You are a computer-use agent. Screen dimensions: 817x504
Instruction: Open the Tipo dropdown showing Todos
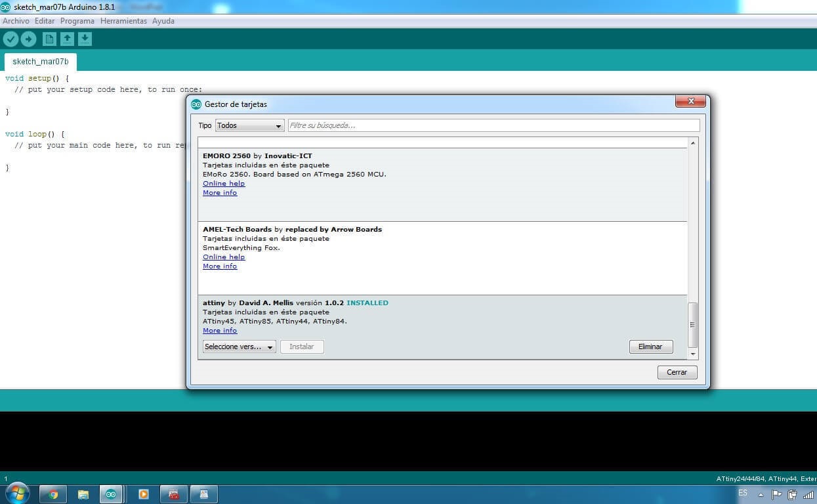249,125
